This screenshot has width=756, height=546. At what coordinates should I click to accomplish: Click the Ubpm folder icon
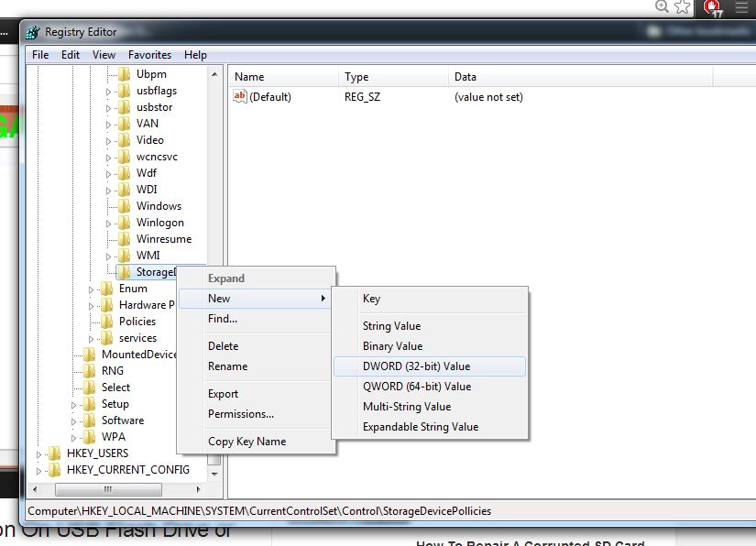coord(125,74)
